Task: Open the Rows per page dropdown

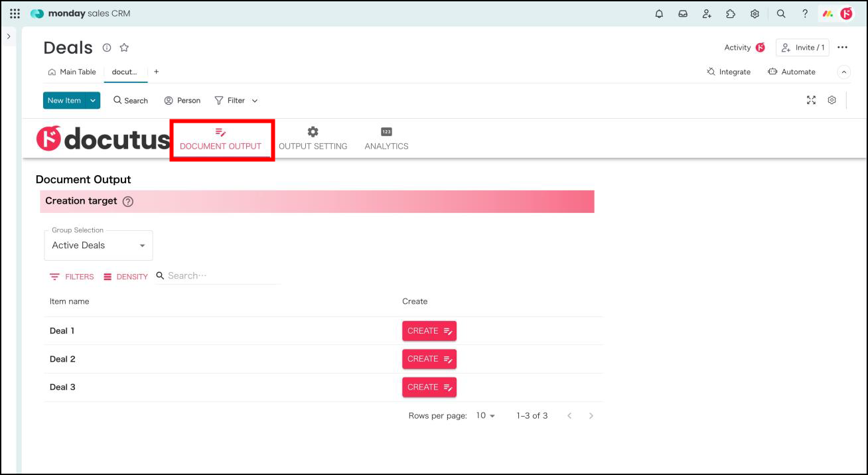Action: point(486,416)
